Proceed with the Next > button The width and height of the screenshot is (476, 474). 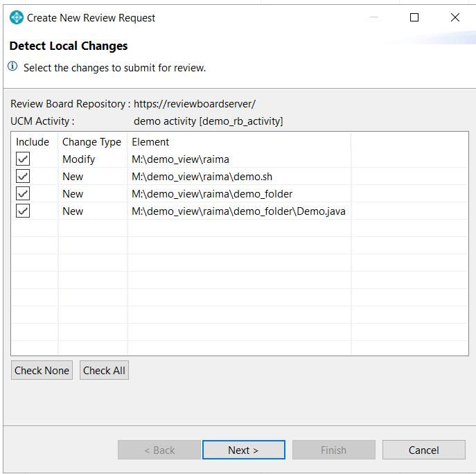[x=244, y=450]
